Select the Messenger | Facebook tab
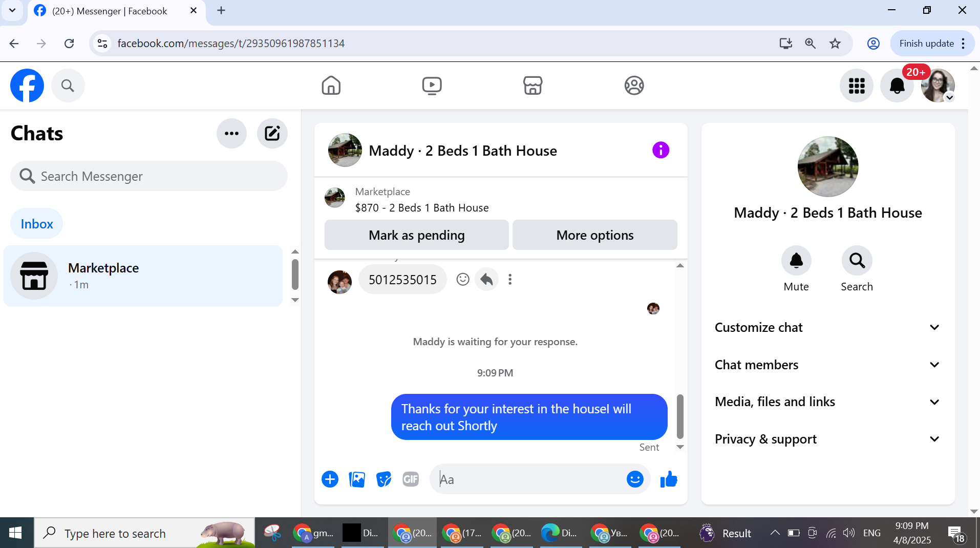The width and height of the screenshot is (980, 548). pyautogui.click(x=116, y=11)
